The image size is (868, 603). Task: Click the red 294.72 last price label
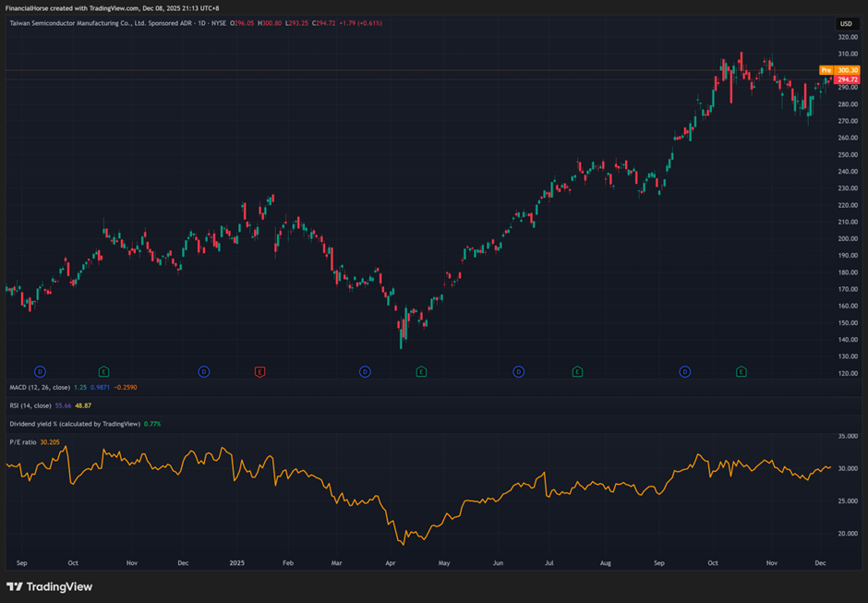tap(847, 80)
